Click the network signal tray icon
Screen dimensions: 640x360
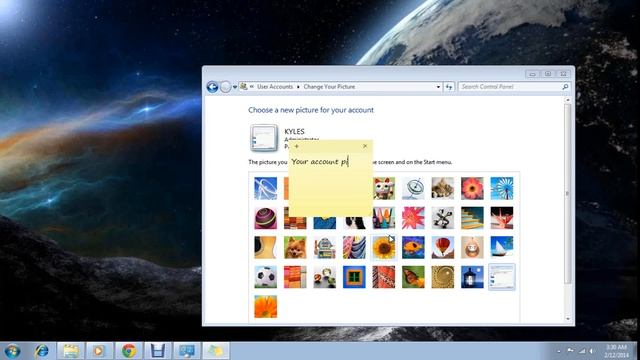click(x=582, y=351)
